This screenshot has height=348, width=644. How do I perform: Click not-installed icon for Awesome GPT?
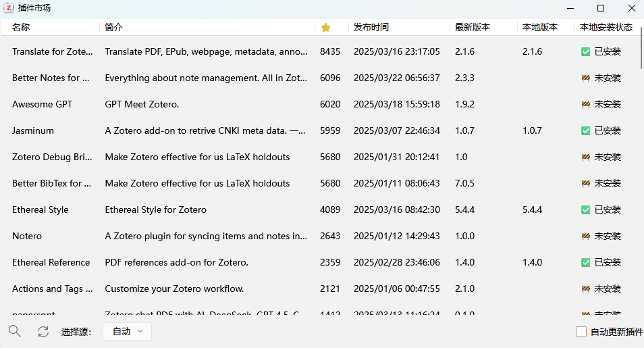click(586, 105)
